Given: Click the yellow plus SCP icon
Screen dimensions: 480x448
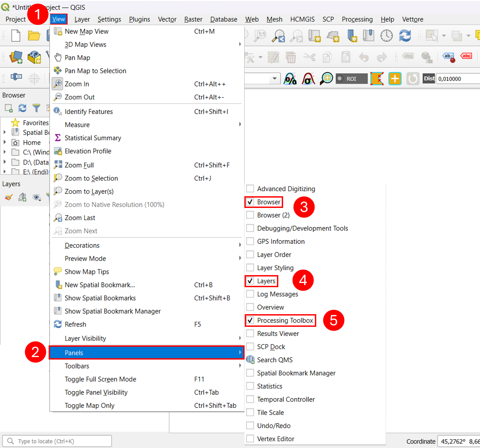Looking at the screenshot, I should (395, 79).
